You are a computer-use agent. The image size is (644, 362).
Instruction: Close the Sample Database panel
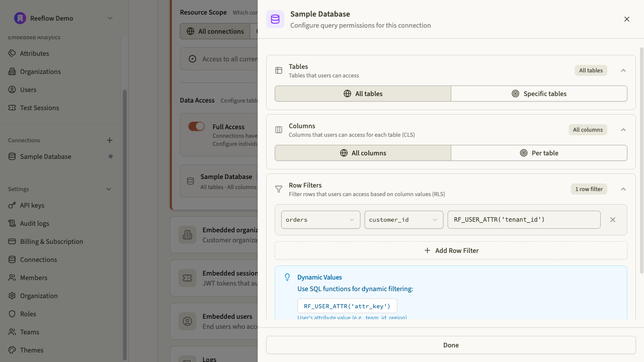click(x=626, y=19)
